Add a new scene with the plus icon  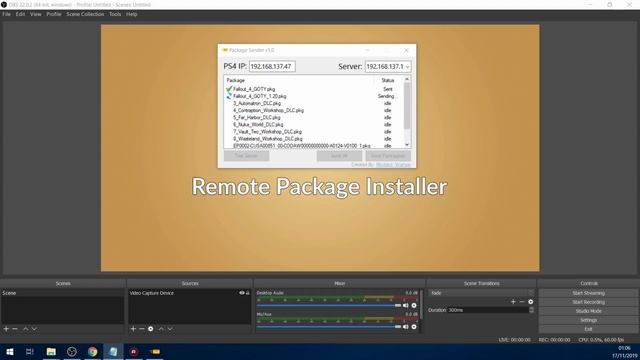click(x=6, y=329)
